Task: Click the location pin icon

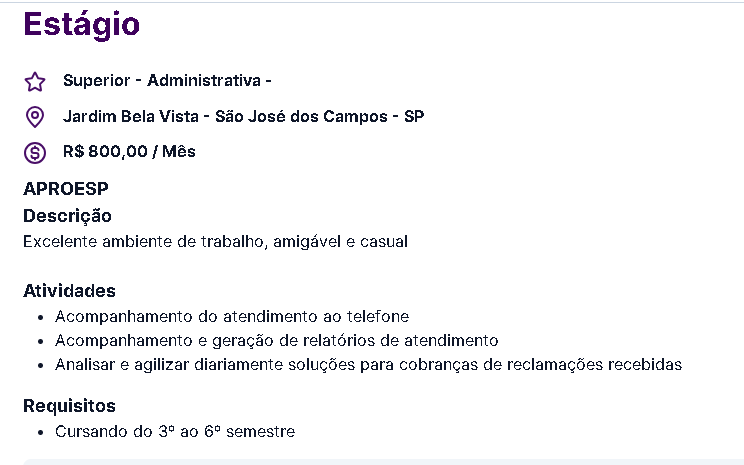Action: [x=35, y=117]
